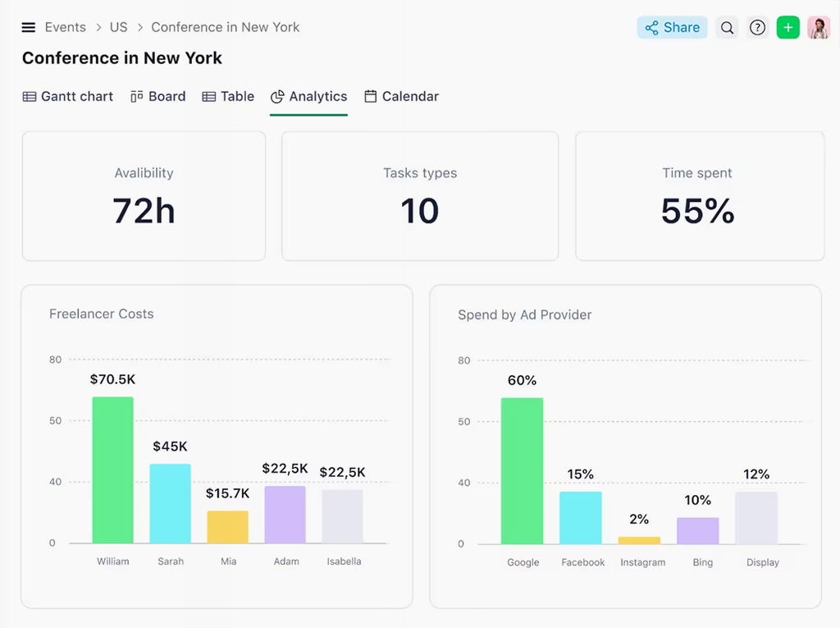Click Sarah's cyan bar
This screenshot has height=628, width=840.
(x=171, y=503)
